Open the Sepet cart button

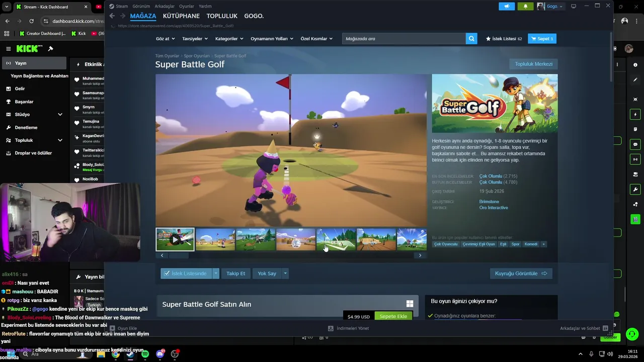(542, 39)
